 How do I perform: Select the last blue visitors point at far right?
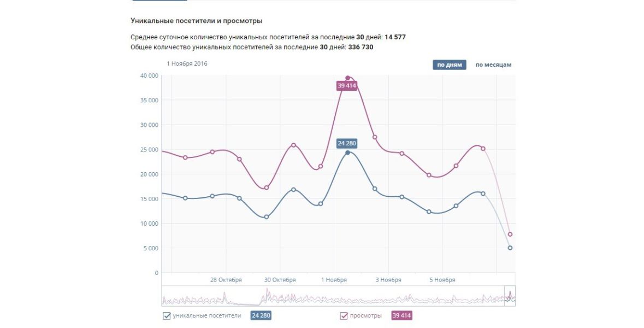[x=510, y=248]
